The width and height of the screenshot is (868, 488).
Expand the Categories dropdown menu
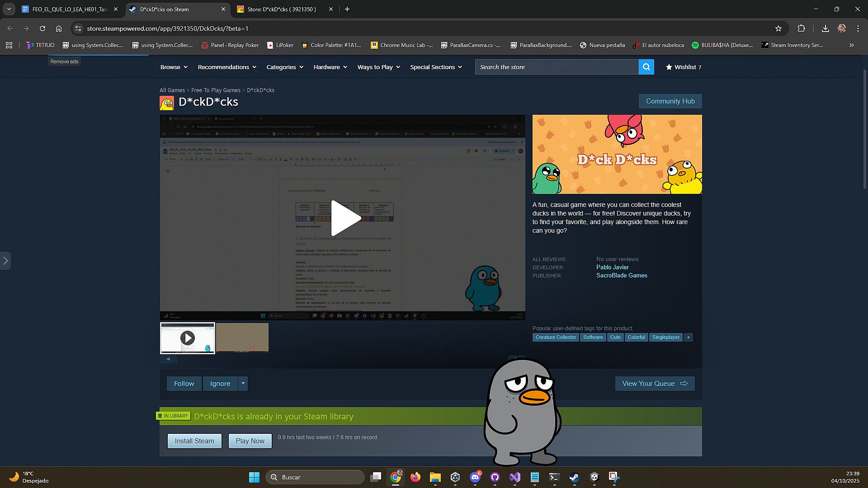tap(285, 67)
